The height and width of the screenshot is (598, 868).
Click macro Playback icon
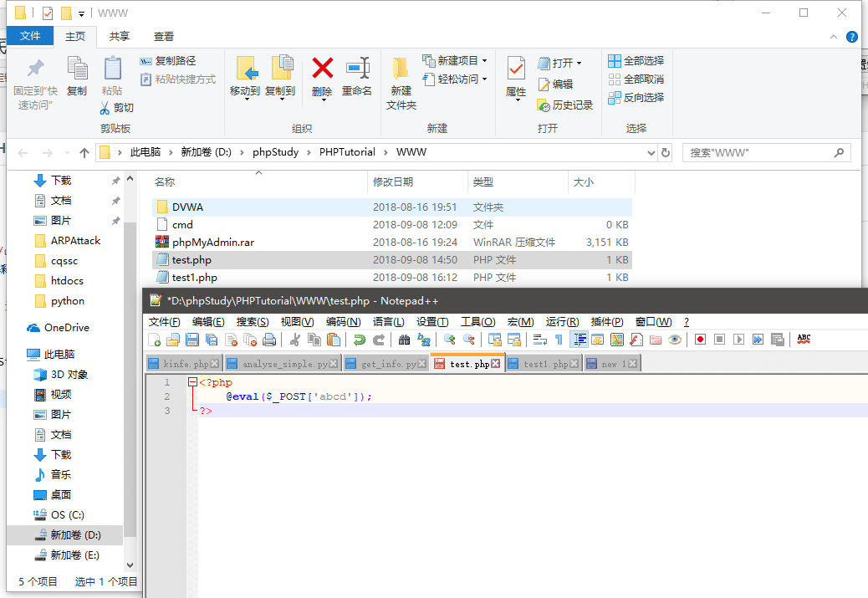(x=739, y=340)
